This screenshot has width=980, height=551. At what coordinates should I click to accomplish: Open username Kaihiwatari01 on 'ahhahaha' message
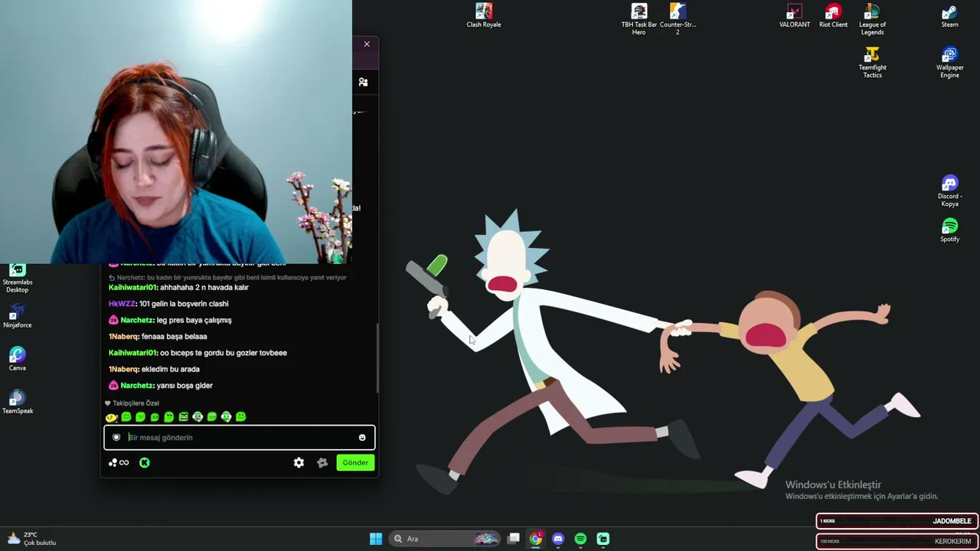[132, 288]
